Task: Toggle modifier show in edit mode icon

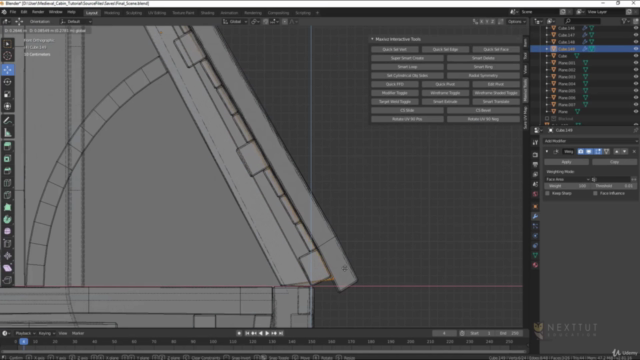Action: pyautogui.click(x=598, y=151)
